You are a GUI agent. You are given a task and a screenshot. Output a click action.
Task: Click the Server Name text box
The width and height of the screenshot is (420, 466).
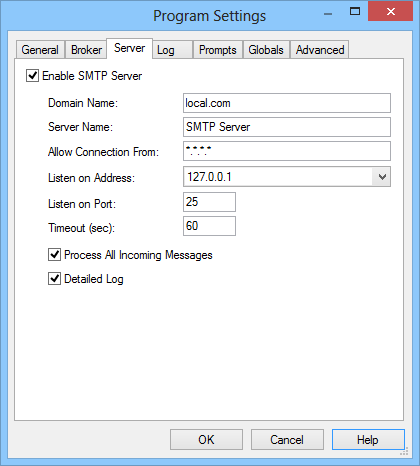click(287, 127)
